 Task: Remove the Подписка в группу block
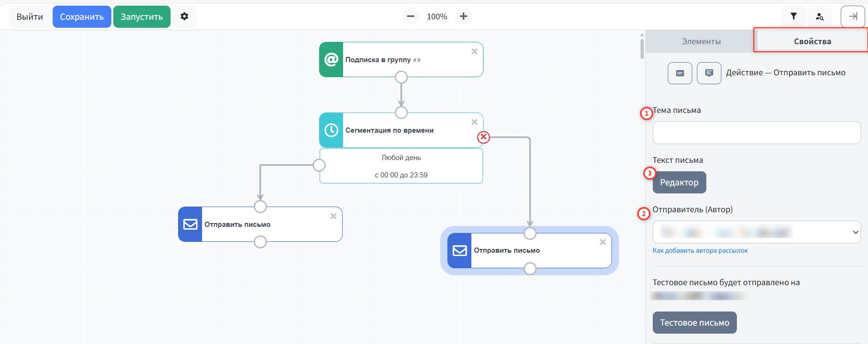[474, 52]
